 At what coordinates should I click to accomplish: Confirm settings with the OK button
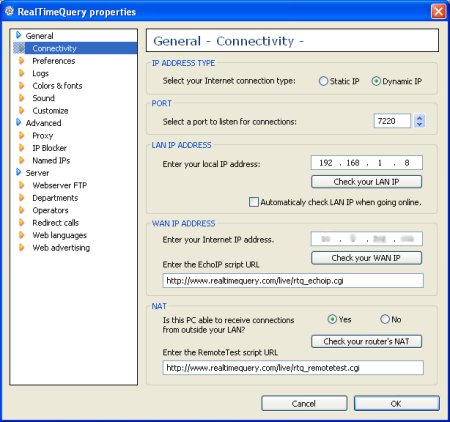pos(396,404)
